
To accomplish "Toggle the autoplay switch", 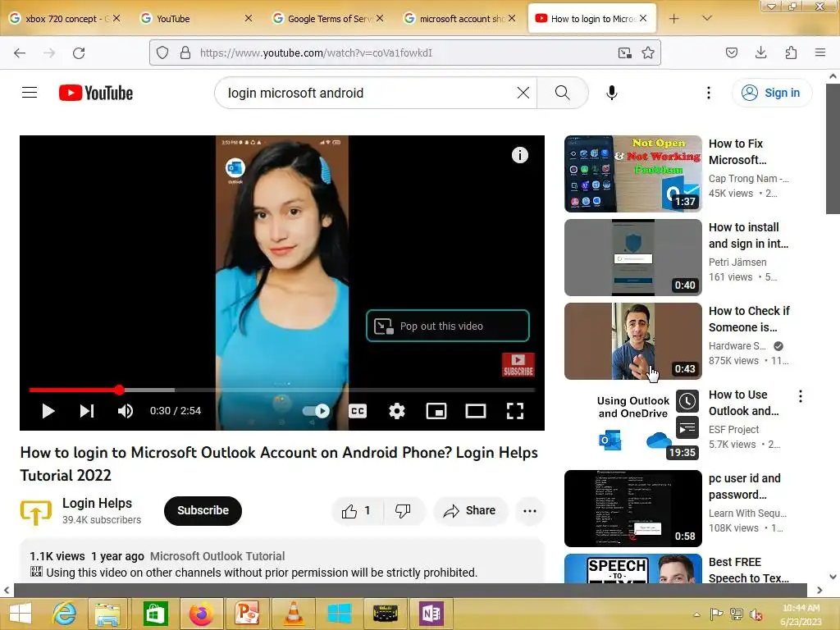I will point(316,411).
